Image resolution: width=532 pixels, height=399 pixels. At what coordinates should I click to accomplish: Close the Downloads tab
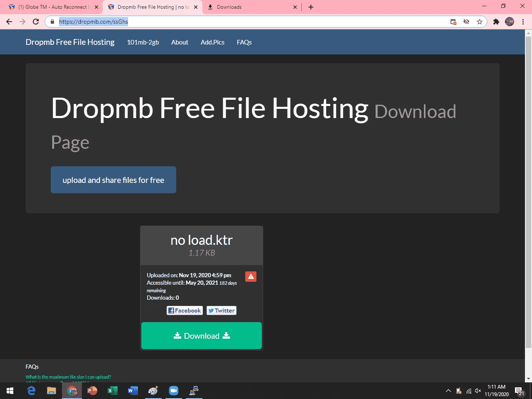tap(295, 7)
